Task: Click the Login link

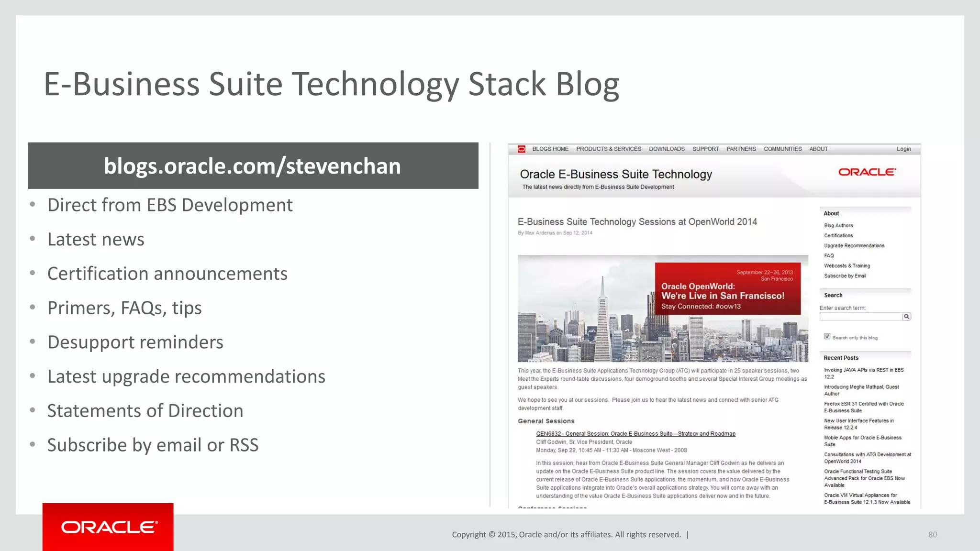Action: [903, 149]
